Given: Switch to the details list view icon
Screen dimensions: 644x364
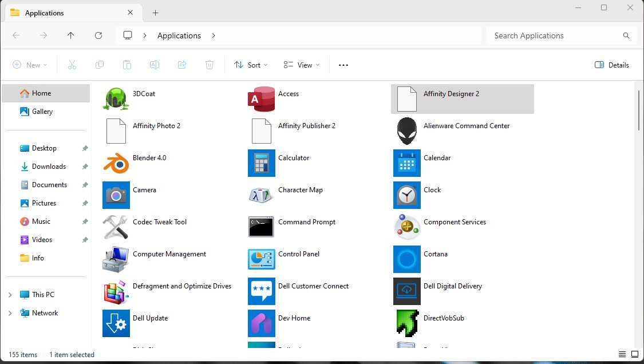Looking at the screenshot, I should (x=622, y=354).
